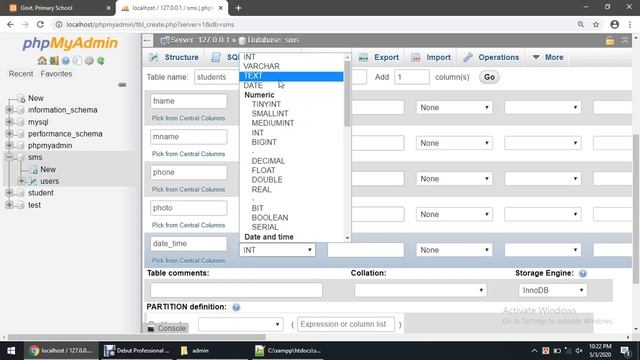Click the bookmark star icon in Chrome

596,24
